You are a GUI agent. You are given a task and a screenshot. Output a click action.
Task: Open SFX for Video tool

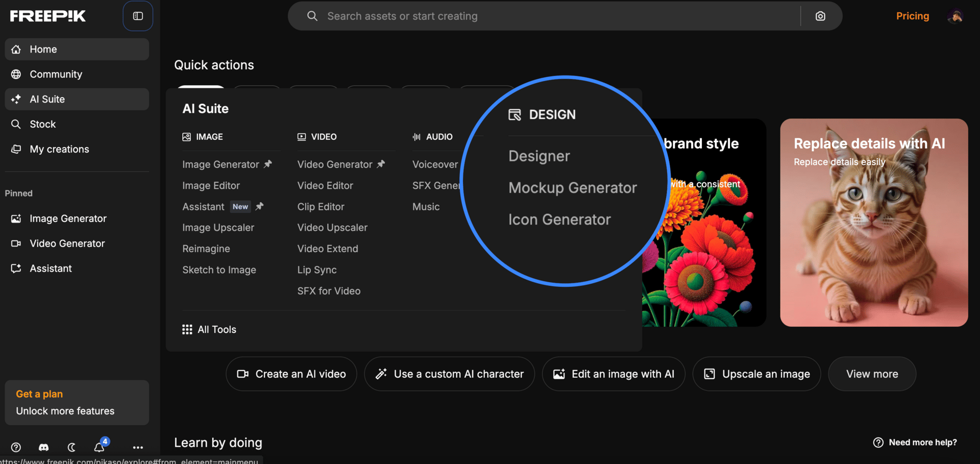[329, 291]
